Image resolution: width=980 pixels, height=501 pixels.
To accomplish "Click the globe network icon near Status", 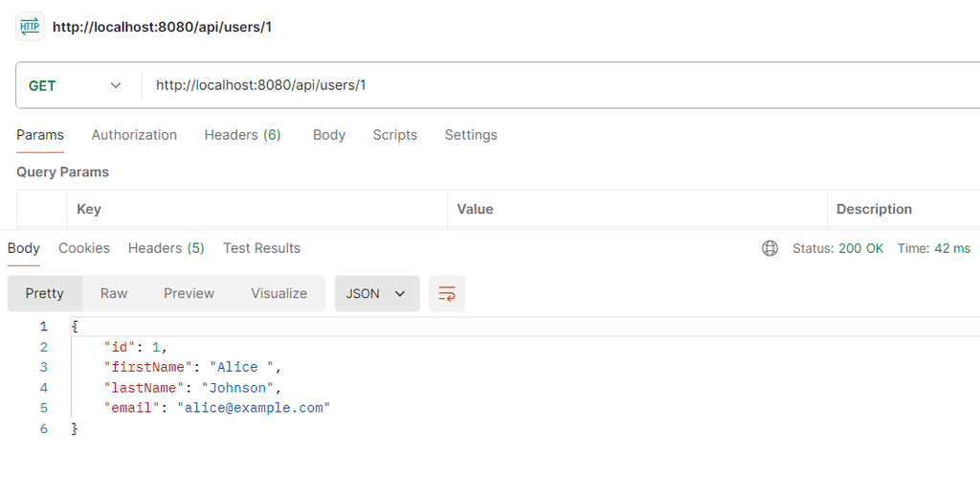I will [770, 248].
